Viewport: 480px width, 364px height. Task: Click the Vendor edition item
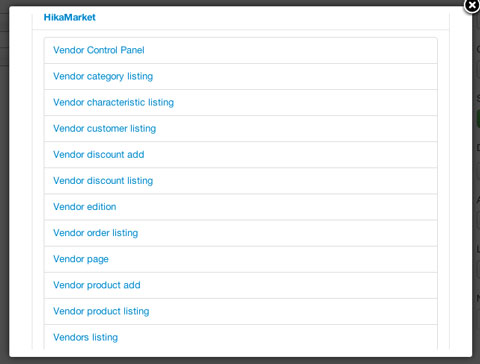point(85,207)
